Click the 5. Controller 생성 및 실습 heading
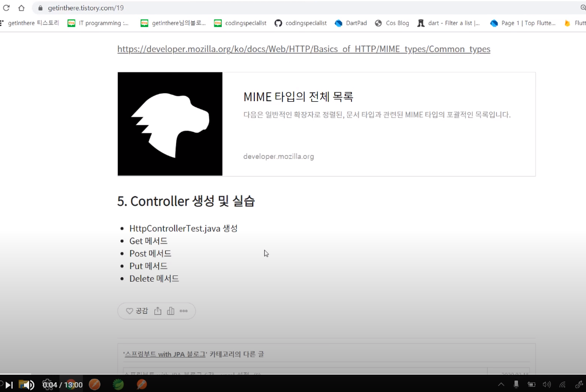The height and width of the screenshot is (392, 586). tap(186, 201)
